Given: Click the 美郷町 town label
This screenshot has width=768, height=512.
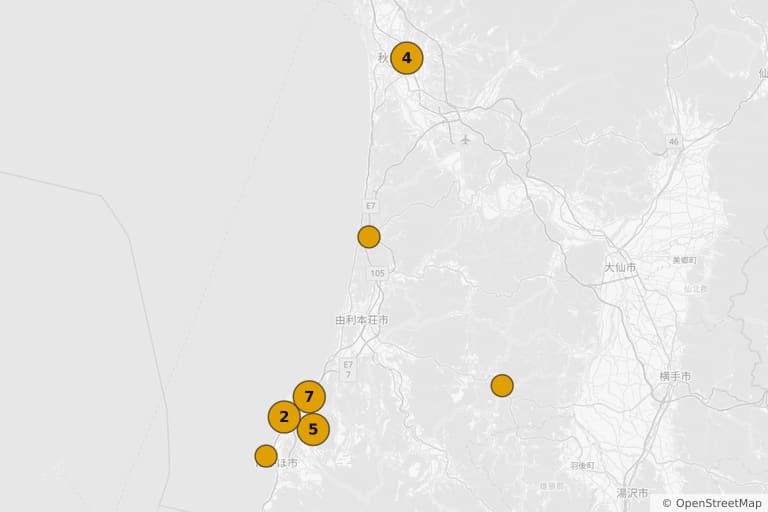Looking at the screenshot, I should [x=684, y=260].
